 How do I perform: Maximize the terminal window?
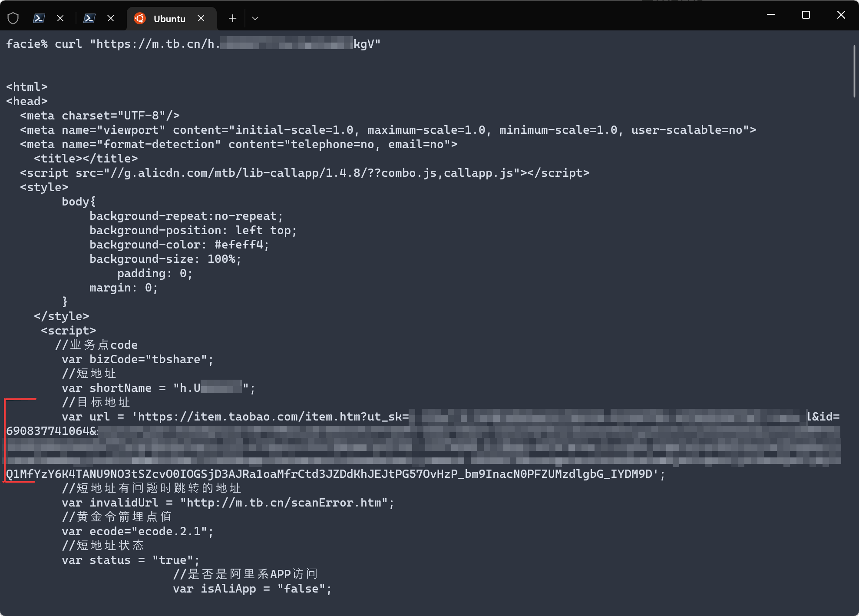[x=806, y=15]
